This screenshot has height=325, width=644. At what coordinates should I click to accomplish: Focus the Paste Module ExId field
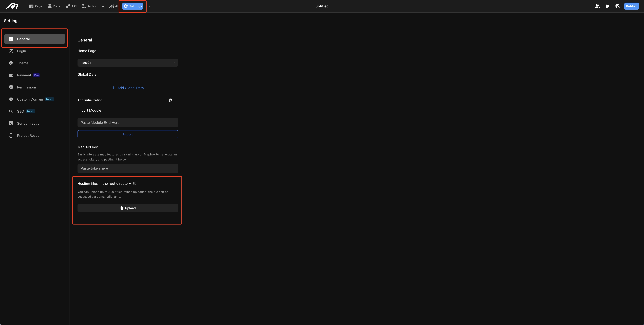click(x=128, y=123)
